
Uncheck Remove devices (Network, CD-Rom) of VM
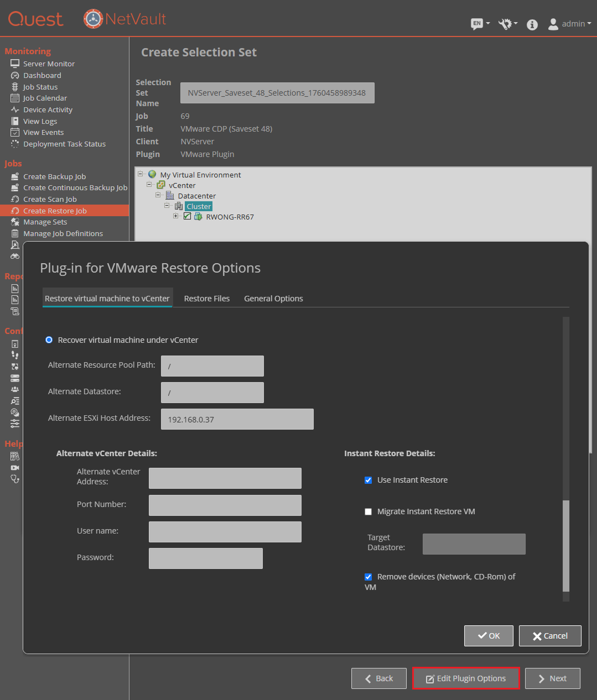coord(368,577)
